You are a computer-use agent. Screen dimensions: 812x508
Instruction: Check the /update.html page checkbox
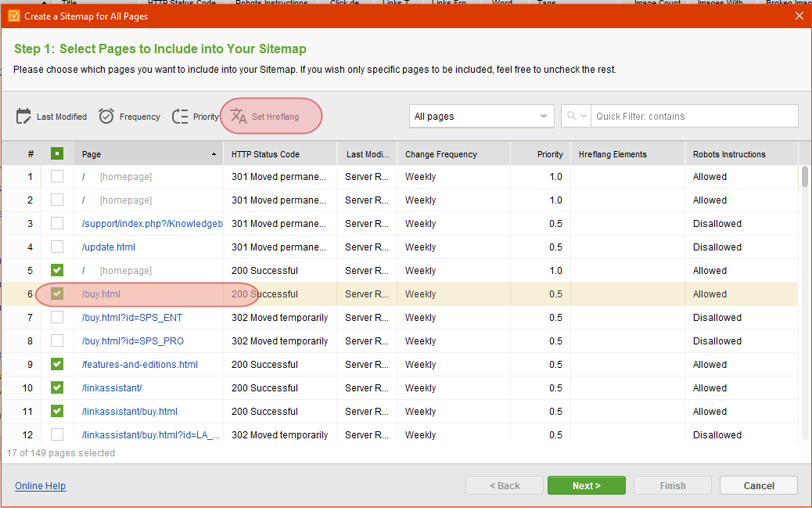coord(57,247)
